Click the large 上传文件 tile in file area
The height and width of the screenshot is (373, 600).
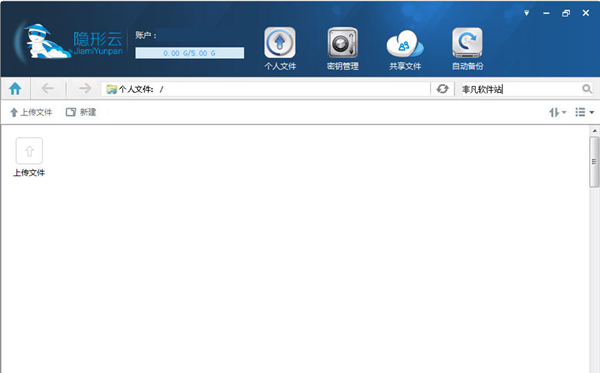(x=29, y=157)
